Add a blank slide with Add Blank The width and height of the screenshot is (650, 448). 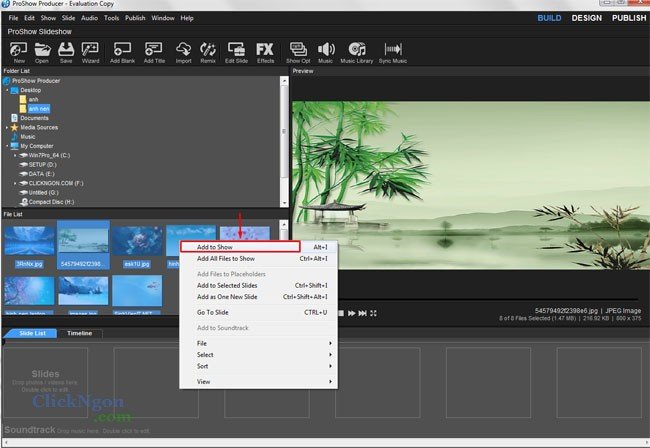click(122, 53)
